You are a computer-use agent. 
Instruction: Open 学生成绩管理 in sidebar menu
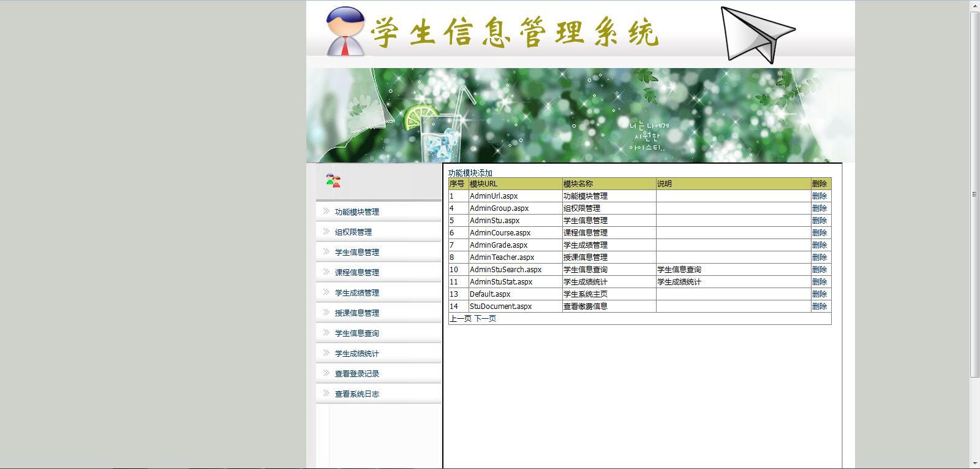pos(357,293)
